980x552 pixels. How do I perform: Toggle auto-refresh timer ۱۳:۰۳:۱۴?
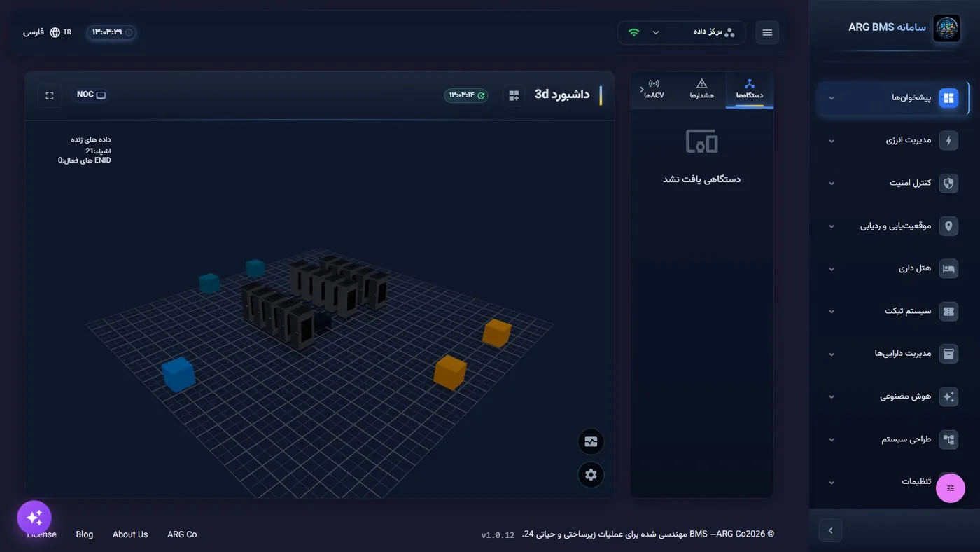pos(466,95)
